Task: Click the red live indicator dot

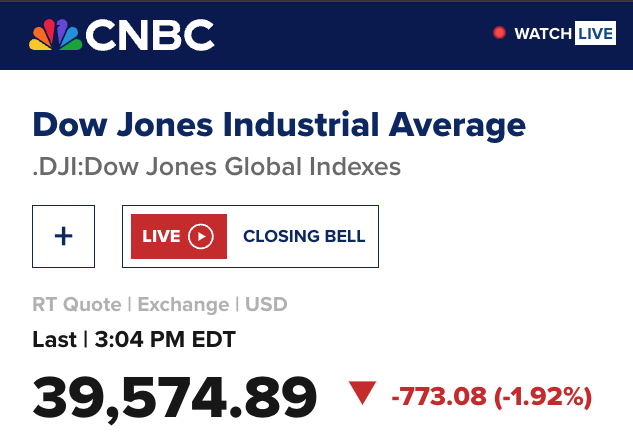Action: (499, 33)
